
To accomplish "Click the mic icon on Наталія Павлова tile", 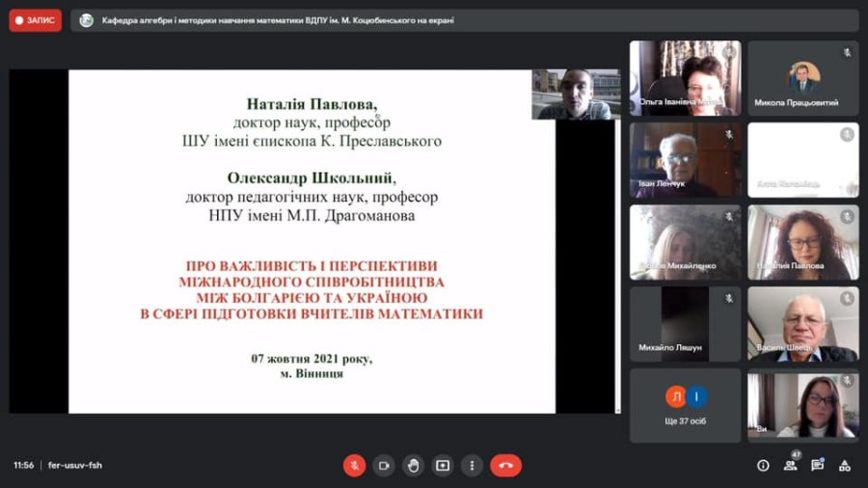I will point(847,217).
